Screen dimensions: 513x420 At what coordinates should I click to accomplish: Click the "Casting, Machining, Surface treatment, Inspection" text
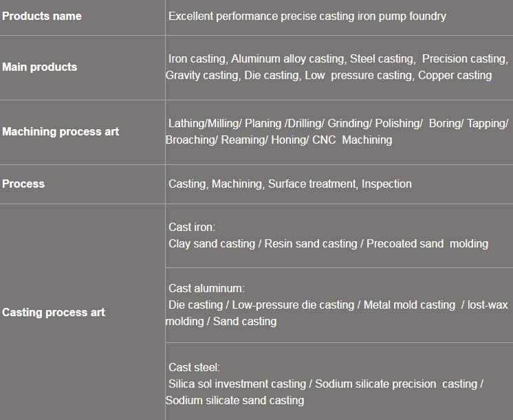pos(290,184)
